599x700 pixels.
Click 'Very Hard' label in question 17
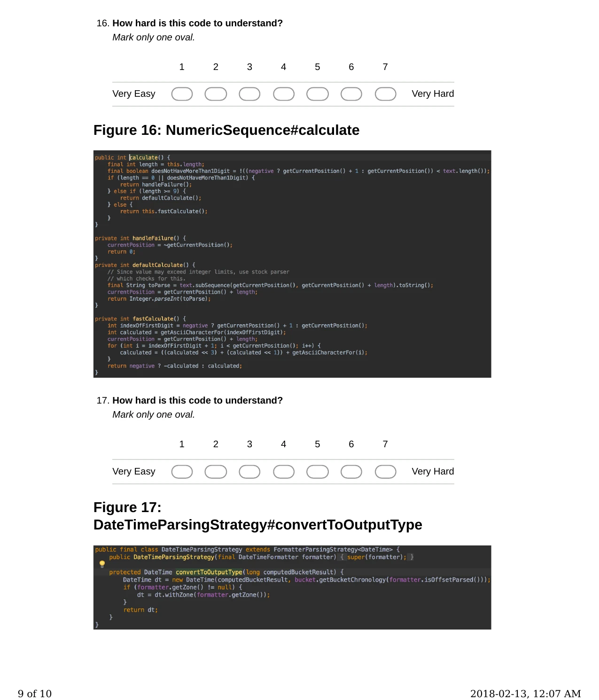pos(433,471)
